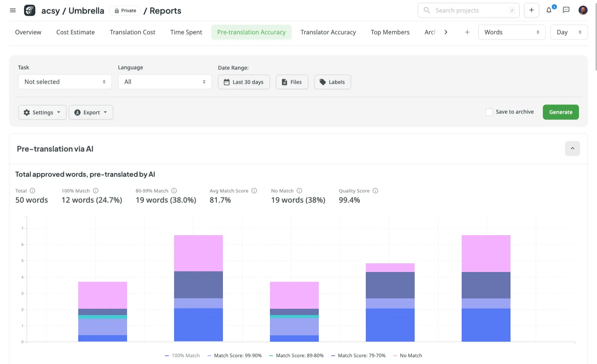Image resolution: width=597 pixels, height=364 pixels.
Task: Click the Search projects field
Action: pyautogui.click(x=468, y=11)
